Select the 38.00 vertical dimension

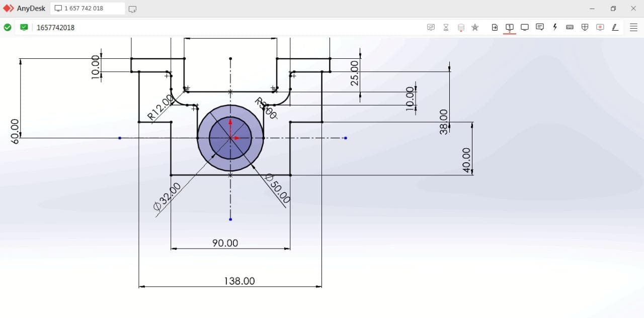(443, 122)
